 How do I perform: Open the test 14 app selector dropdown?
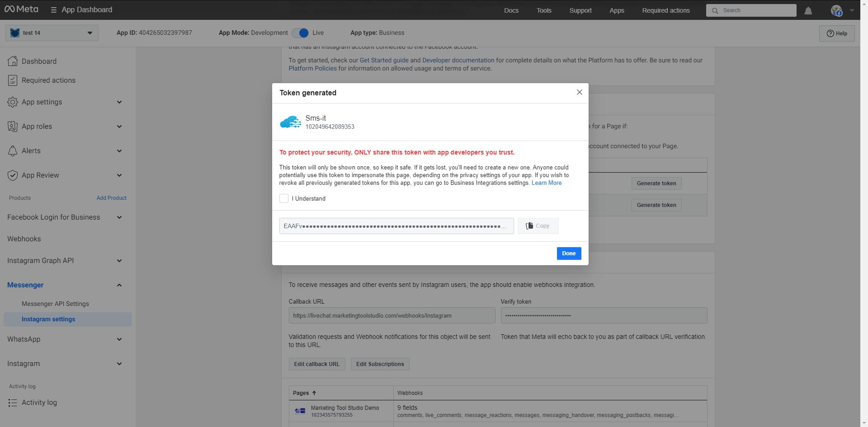52,33
